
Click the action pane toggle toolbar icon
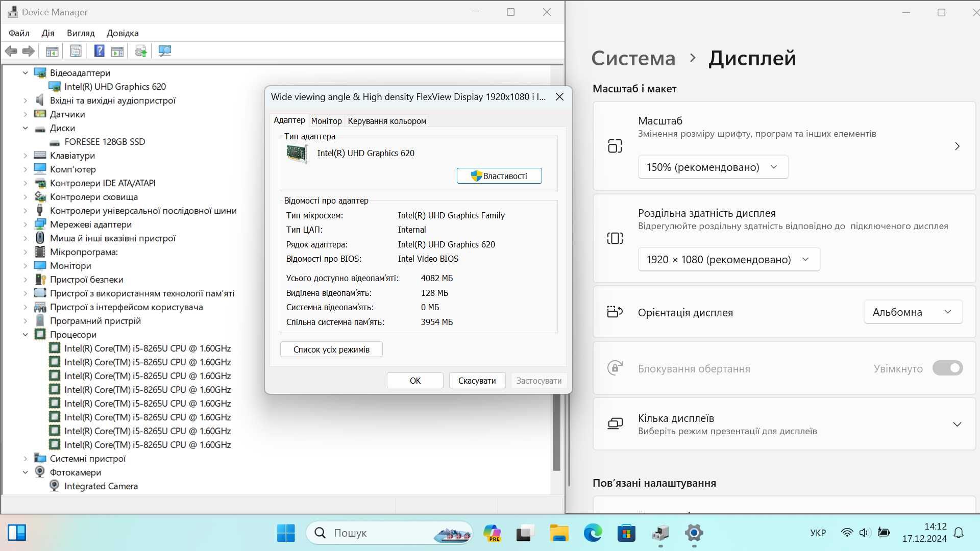pos(117,51)
